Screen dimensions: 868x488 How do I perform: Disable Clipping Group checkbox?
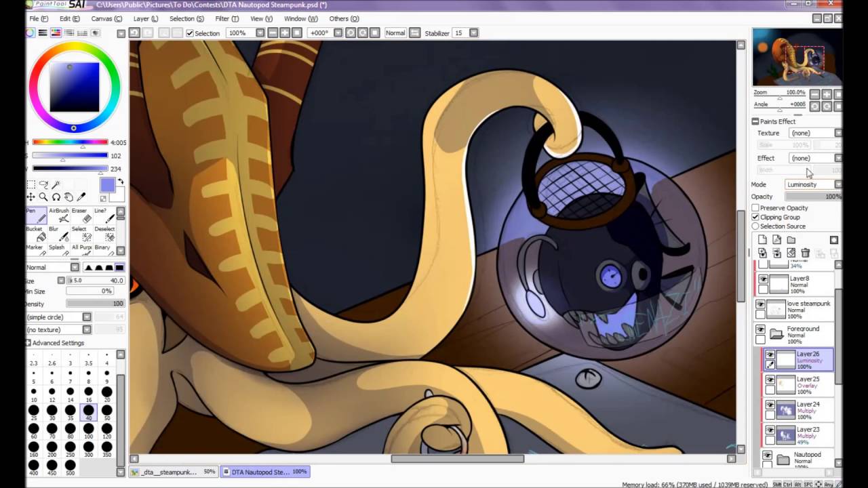click(755, 217)
